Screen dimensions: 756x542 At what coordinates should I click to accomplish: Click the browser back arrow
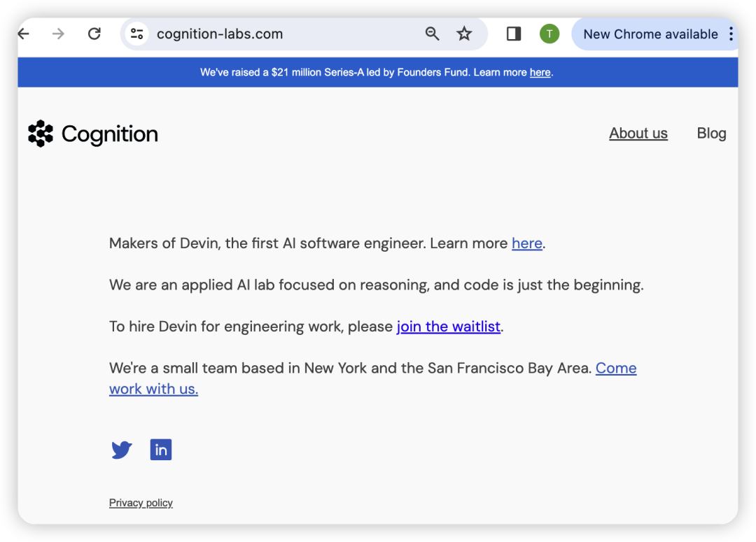tap(24, 34)
